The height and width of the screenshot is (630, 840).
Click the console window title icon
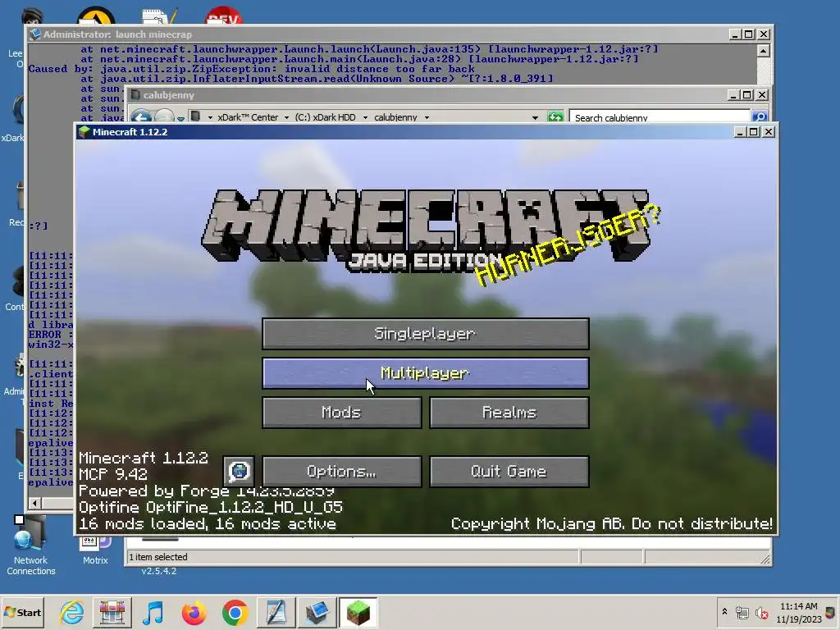[x=35, y=34]
